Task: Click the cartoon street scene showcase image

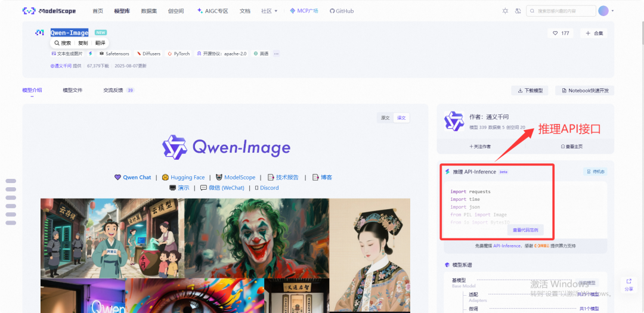Action: pyautogui.click(x=112, y=238)
